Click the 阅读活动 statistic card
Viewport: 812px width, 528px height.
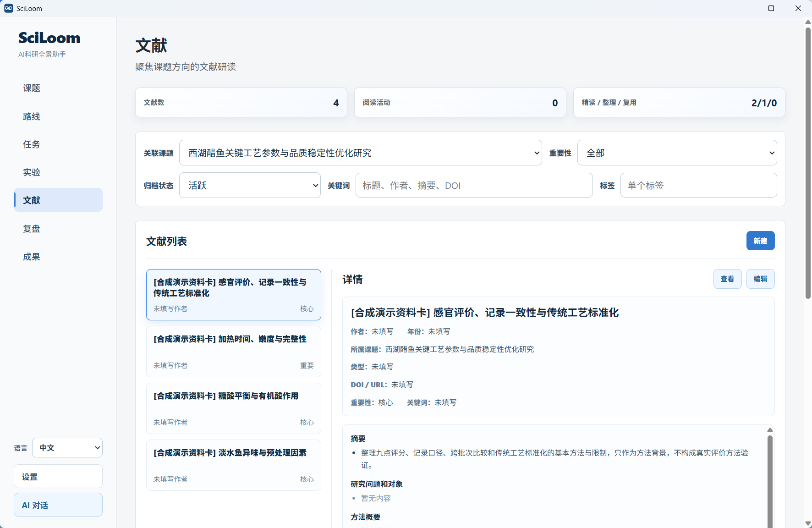[460, 103]
